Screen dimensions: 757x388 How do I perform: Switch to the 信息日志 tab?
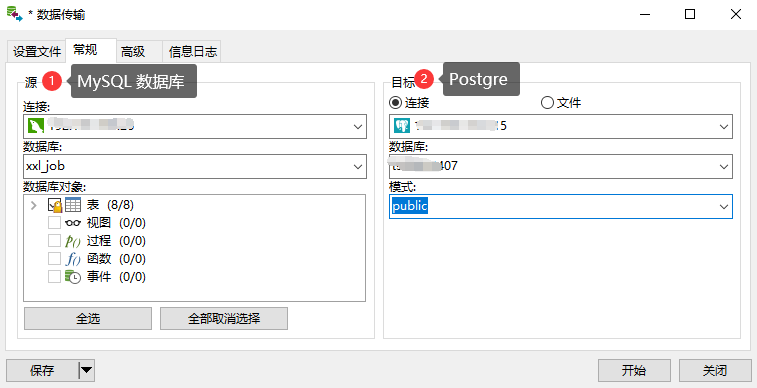click(x=192, y=51)
